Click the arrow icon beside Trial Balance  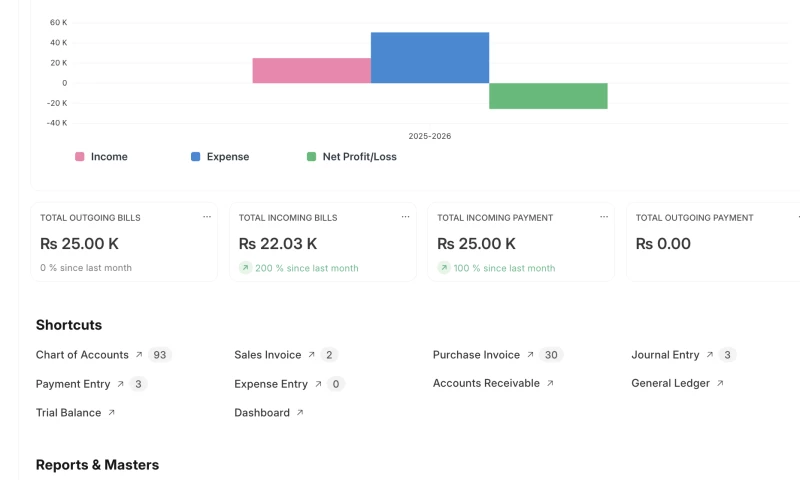111,413
